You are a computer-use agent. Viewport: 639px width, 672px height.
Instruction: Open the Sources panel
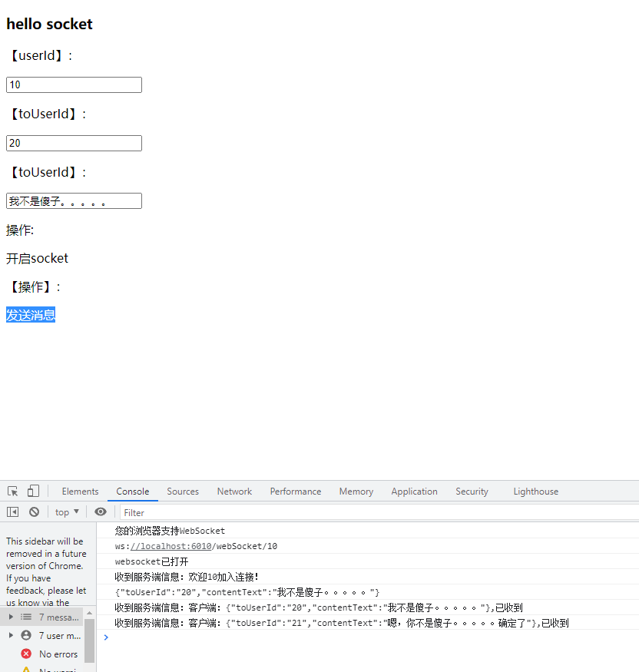(x=183, y=491)
